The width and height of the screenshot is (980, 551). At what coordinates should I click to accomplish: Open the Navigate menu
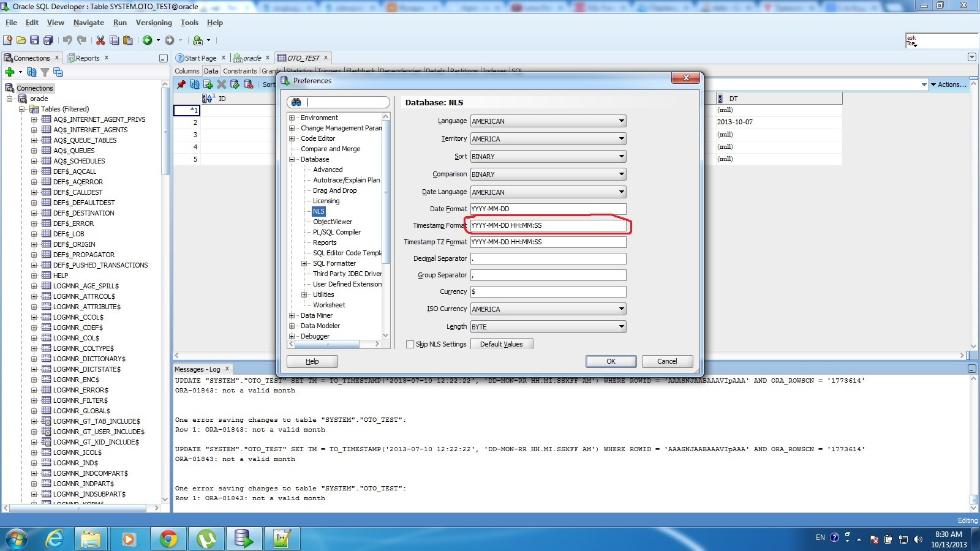89,23
